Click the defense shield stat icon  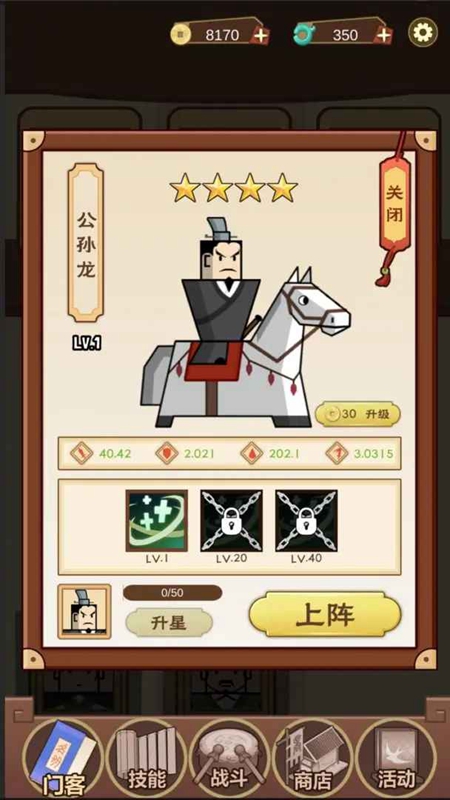[x=167, y=453]
